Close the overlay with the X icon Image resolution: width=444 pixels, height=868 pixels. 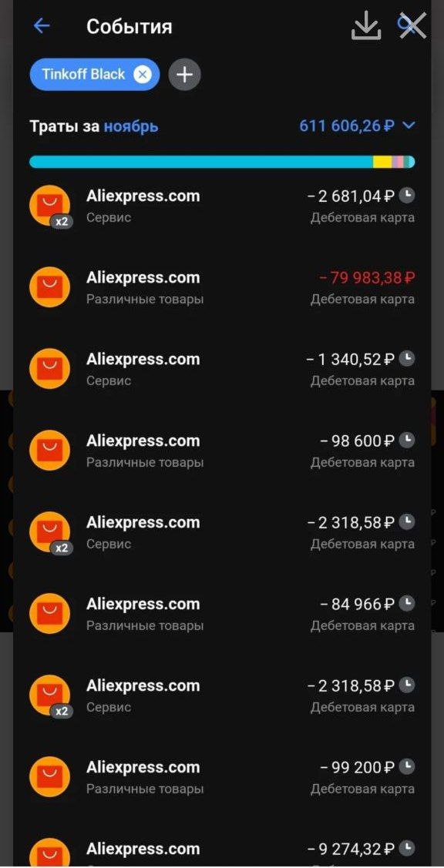(x=412, y=26)
